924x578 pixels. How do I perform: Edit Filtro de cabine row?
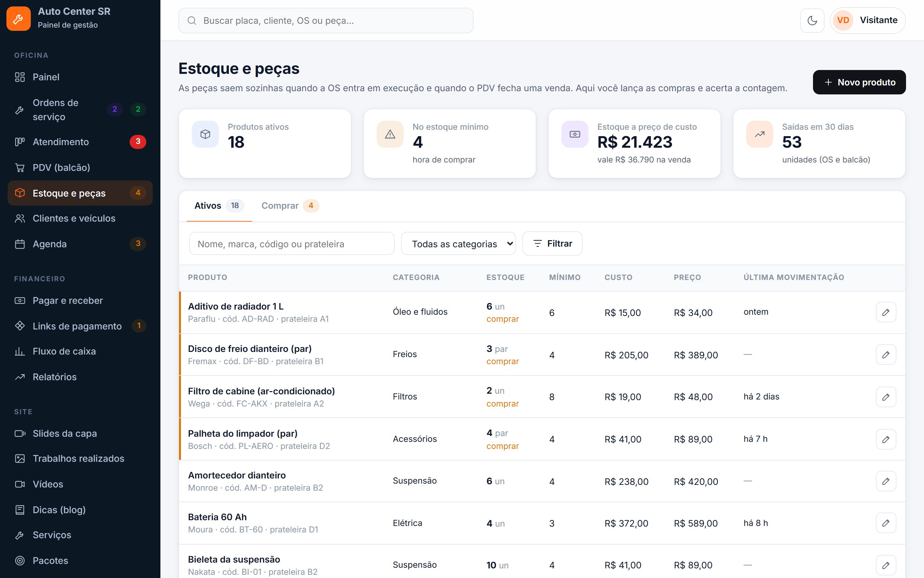[x=886, y=397]
